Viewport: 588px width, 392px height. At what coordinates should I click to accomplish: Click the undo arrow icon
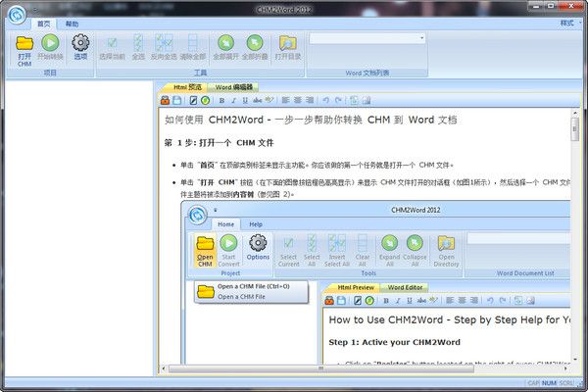point(326,100)
